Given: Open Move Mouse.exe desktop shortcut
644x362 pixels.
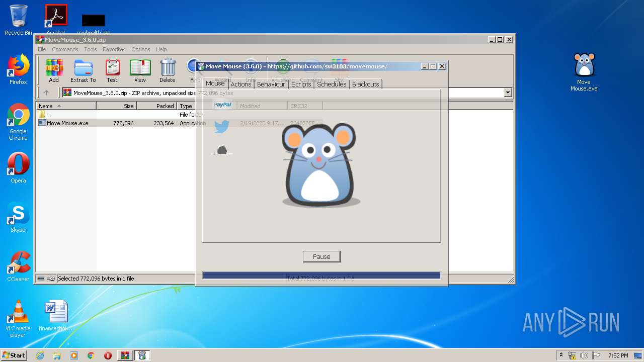Looking at the screenshot, I should click(x=584, y=72).
